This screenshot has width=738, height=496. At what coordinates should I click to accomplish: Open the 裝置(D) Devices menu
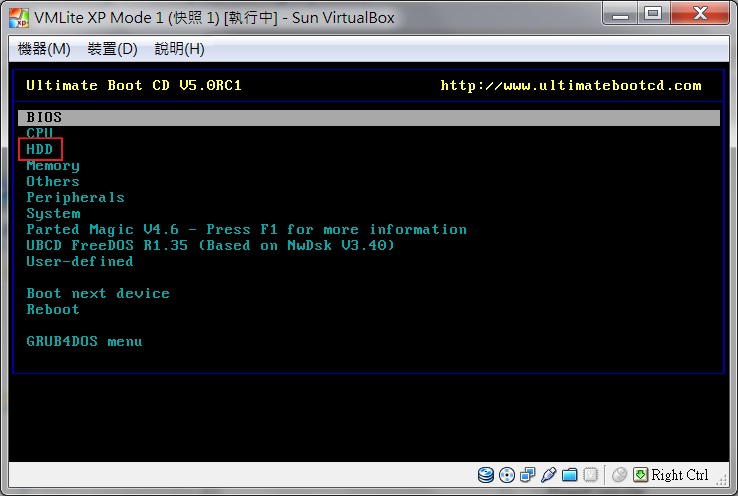(112, 49)
